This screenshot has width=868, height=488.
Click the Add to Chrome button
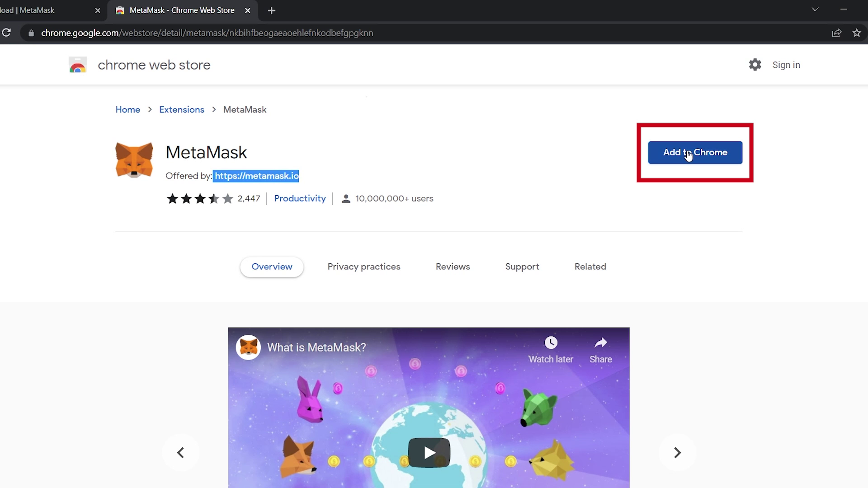(x=695, y=152)
